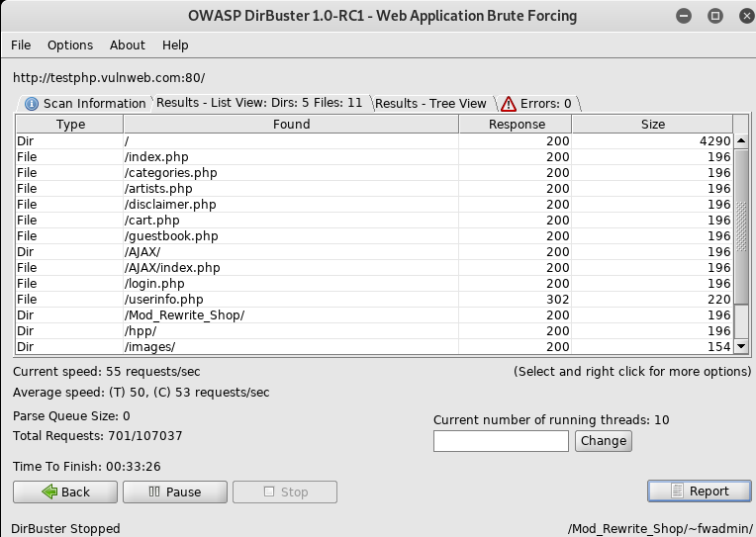Select the /cart.php result row
Image resolution: width=756 pixels, height=537 pixels.
tap(374, 221)
